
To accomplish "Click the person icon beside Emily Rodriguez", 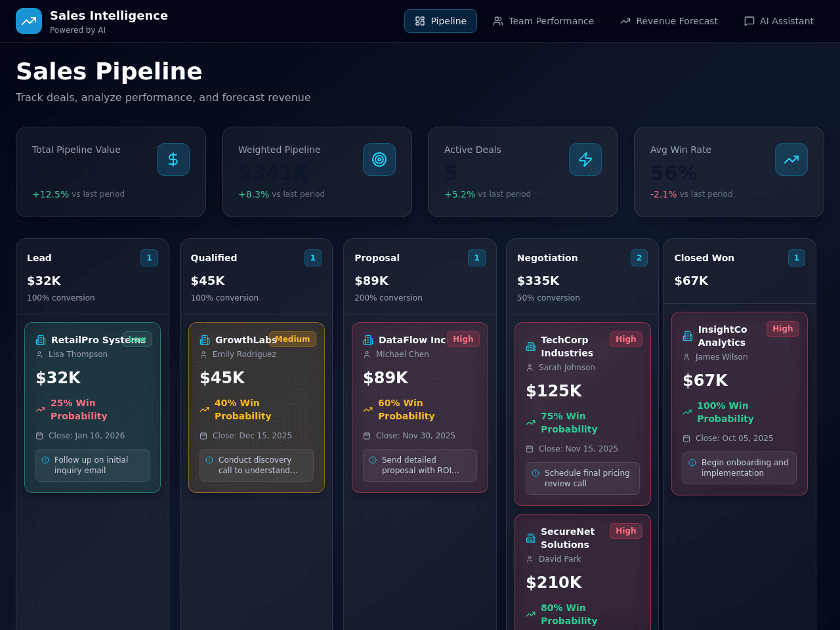I will pos(203,354).
